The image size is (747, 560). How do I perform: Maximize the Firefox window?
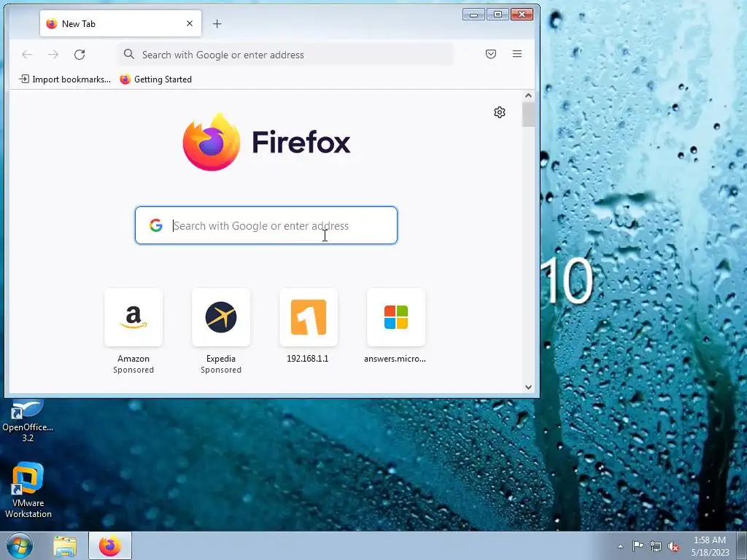pyautogui.click(x=498, y=15)
